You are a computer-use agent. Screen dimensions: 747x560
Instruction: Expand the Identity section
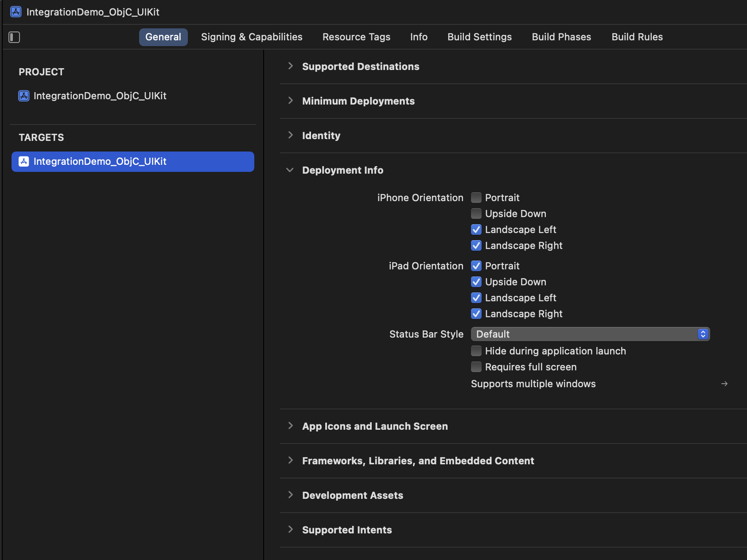(290, 135)
